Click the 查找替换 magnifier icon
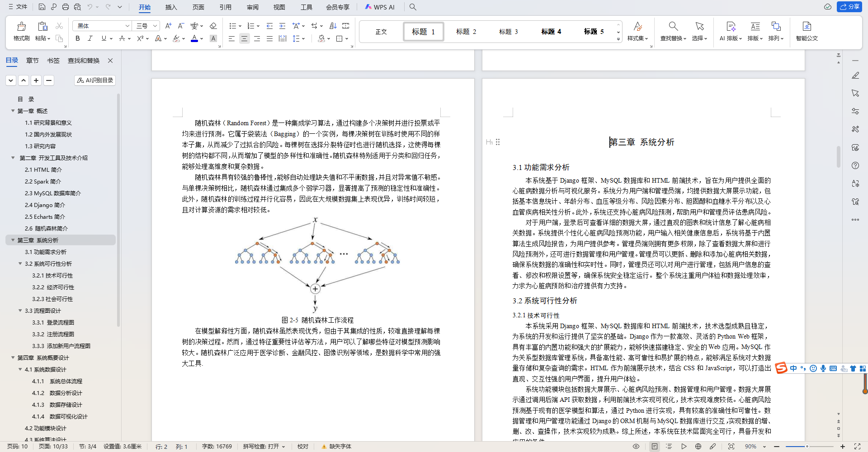 (x=673, y=26)
